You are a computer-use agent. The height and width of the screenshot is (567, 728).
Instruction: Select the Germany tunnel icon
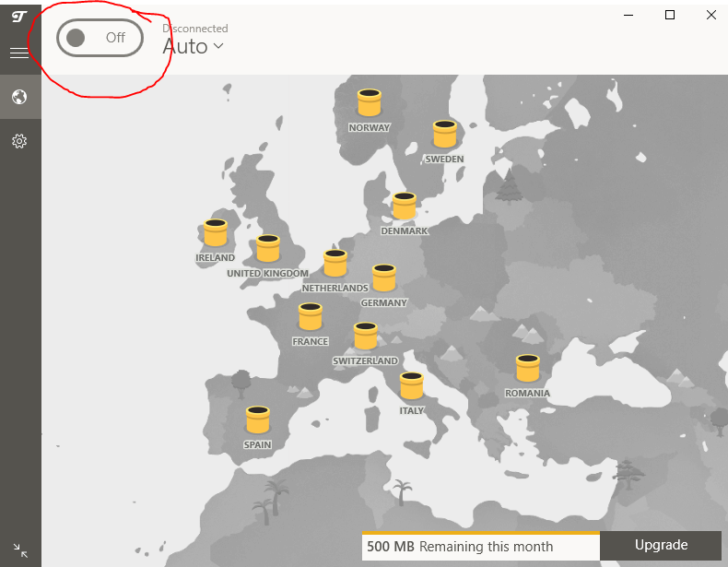[384, 278]
